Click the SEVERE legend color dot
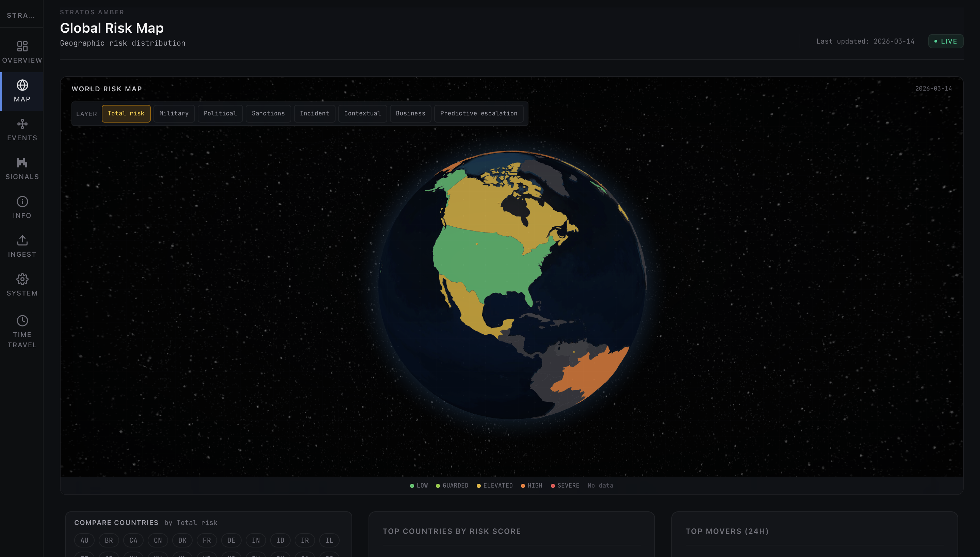980x557 pixels. coord(553,486)
